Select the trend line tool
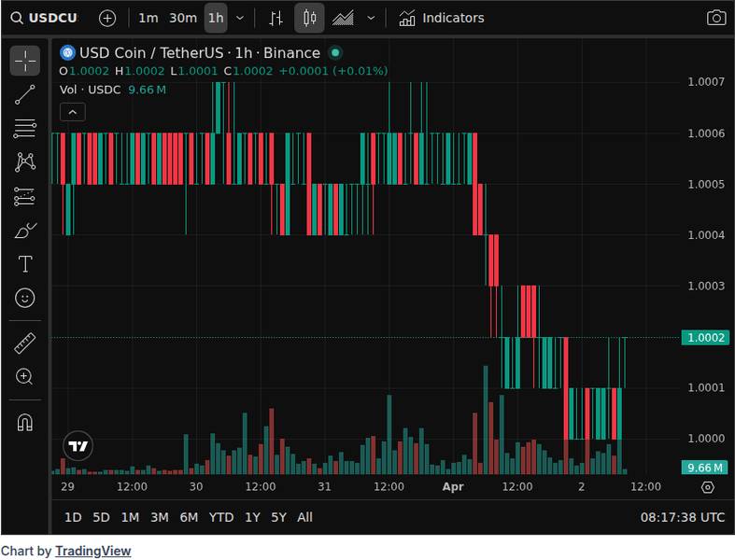 25,94
